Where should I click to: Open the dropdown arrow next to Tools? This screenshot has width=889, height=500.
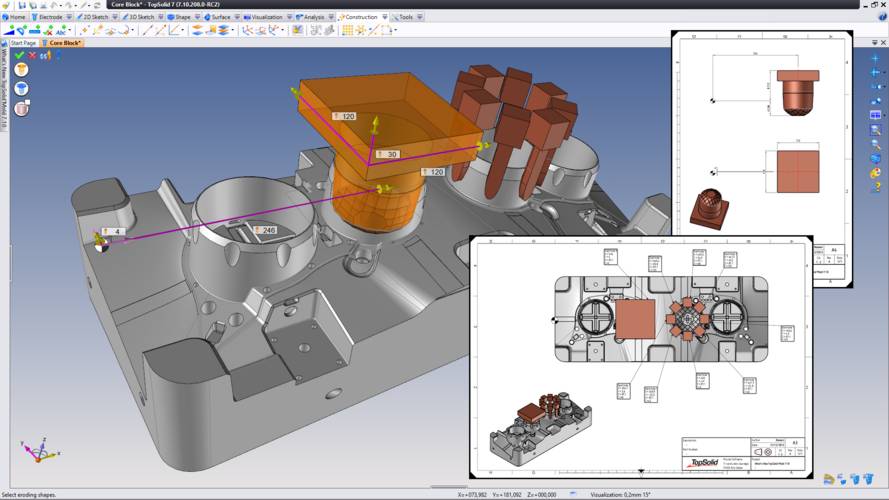[418, 17]
